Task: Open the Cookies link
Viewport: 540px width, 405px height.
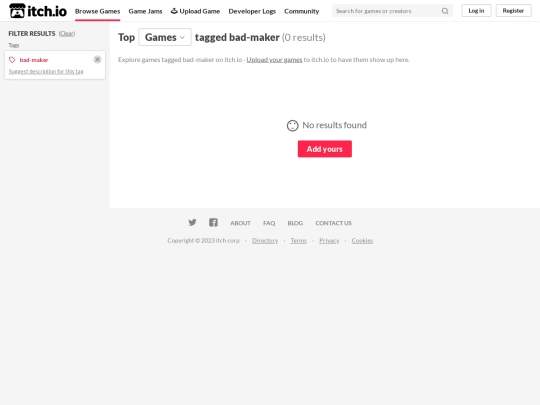Action: point(362,240)
